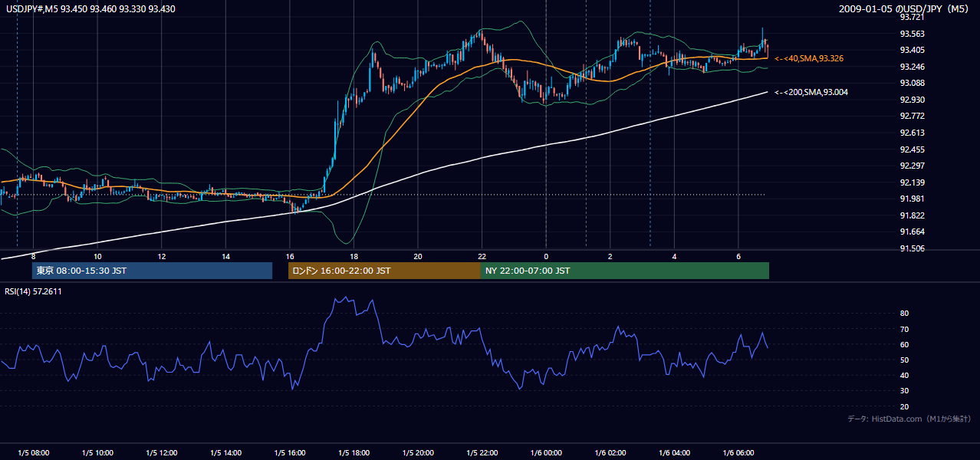Click the 1/5 22:00 date label
The height and width of the screenshot is (460, 980).
(x=482, y=453)
